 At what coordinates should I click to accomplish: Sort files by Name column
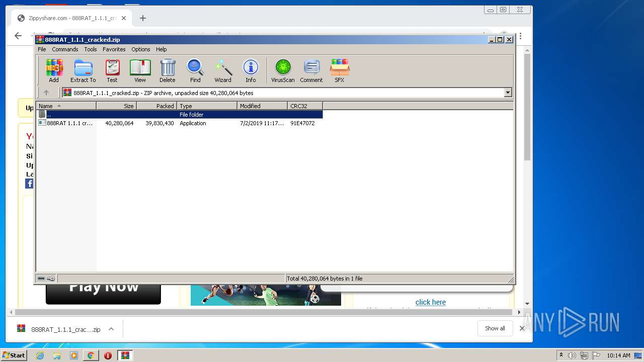tap(66, 106)
